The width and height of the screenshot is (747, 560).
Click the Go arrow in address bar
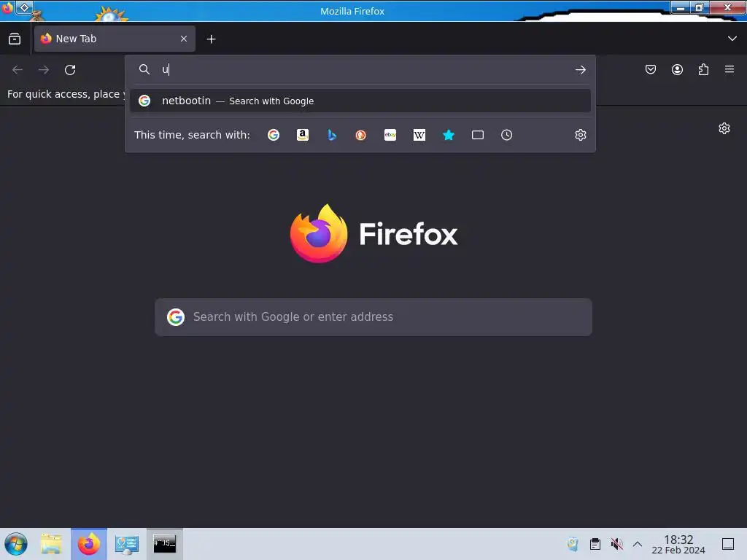pos(580,70)
